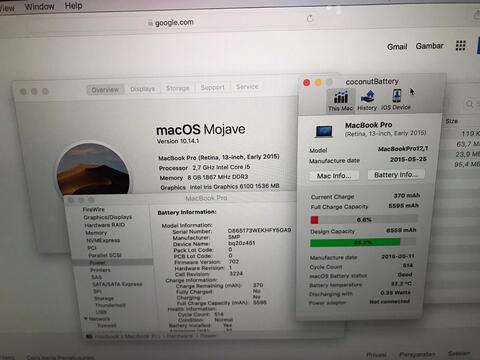The image size is (480, 360).
Task: Select SATA/SATA Express in System Information sidebar
Action: [x=117, y=284]
